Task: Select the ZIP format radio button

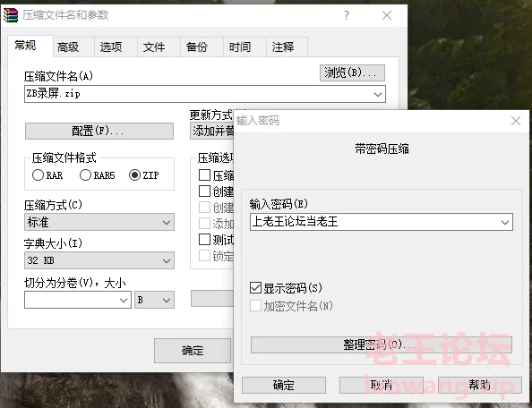Action: [x=134, y=175]
